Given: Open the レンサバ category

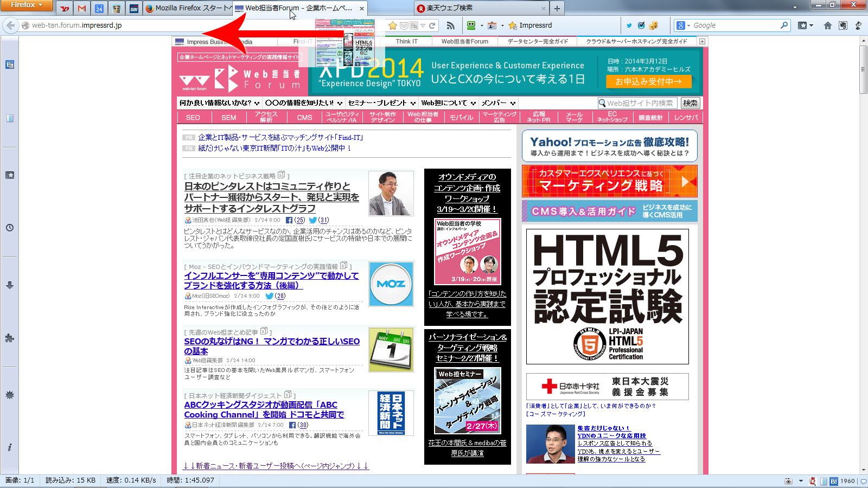Looking at the screenshot, I should [x=686, y=117].
